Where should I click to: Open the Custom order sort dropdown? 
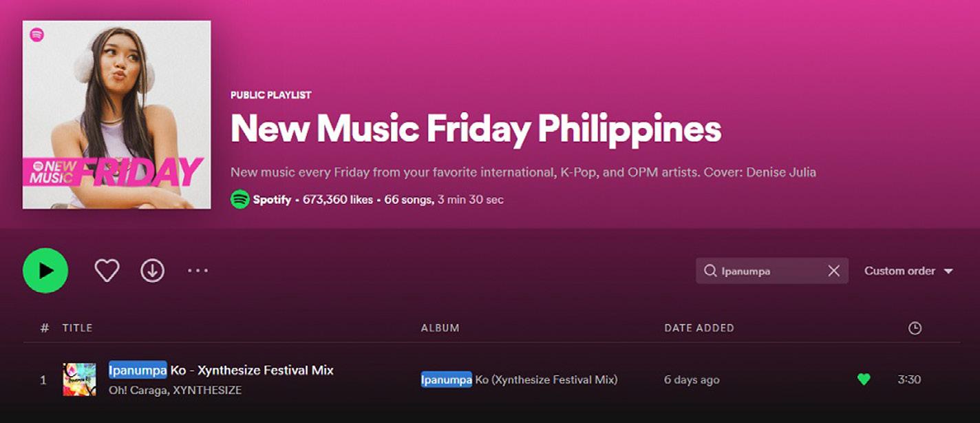tap(908, 271)
